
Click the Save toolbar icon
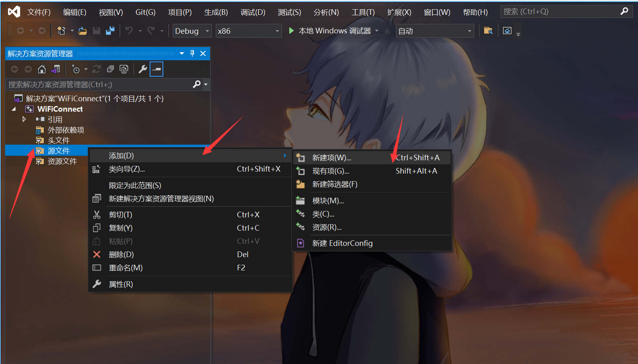[97, 31]
